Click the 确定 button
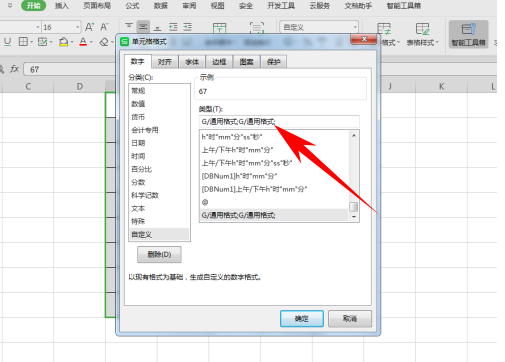The image size is (505, 362). 302,319
